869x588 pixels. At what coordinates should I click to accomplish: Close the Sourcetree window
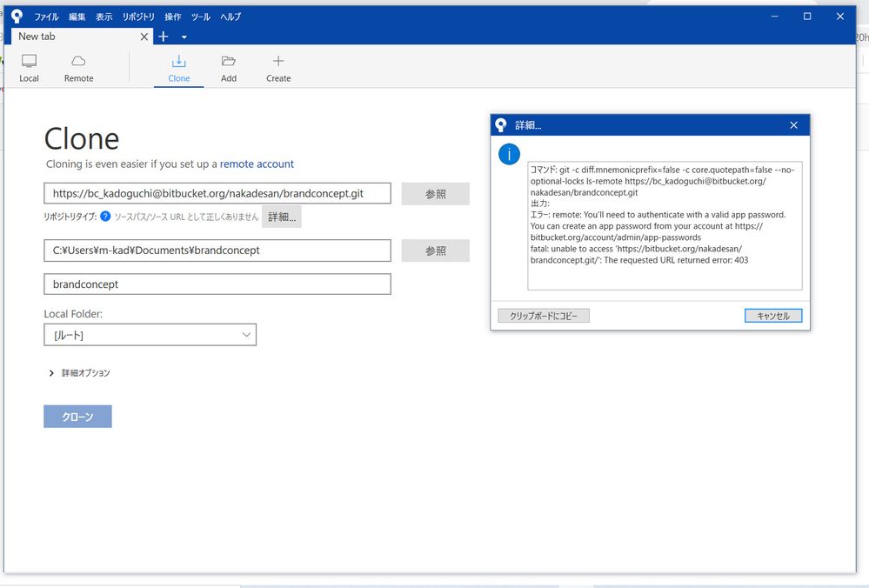pos(840,17)
